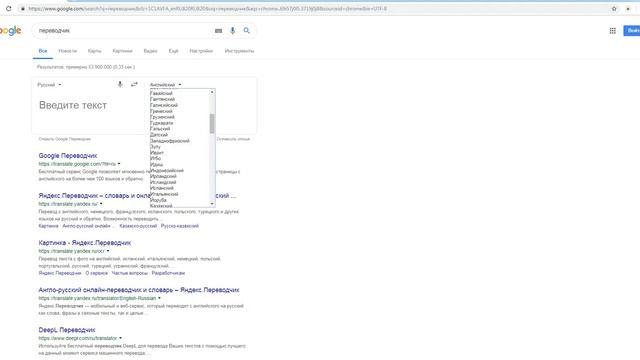Click the language list scroll-down arrow
Image resolution: width=640 pixels, height=360 pixels.
tap(212, 204)
